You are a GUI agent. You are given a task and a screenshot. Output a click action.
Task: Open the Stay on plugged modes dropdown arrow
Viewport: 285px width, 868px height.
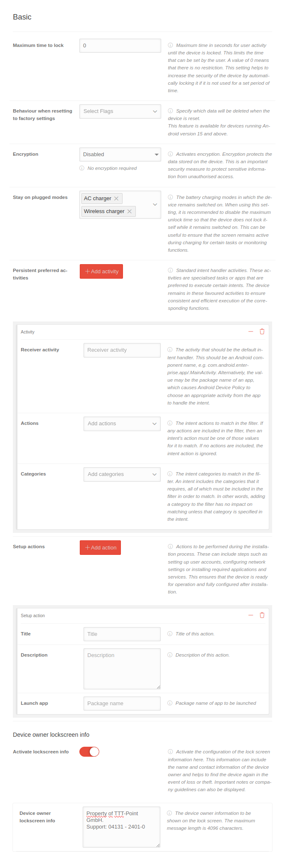(155, 205)
